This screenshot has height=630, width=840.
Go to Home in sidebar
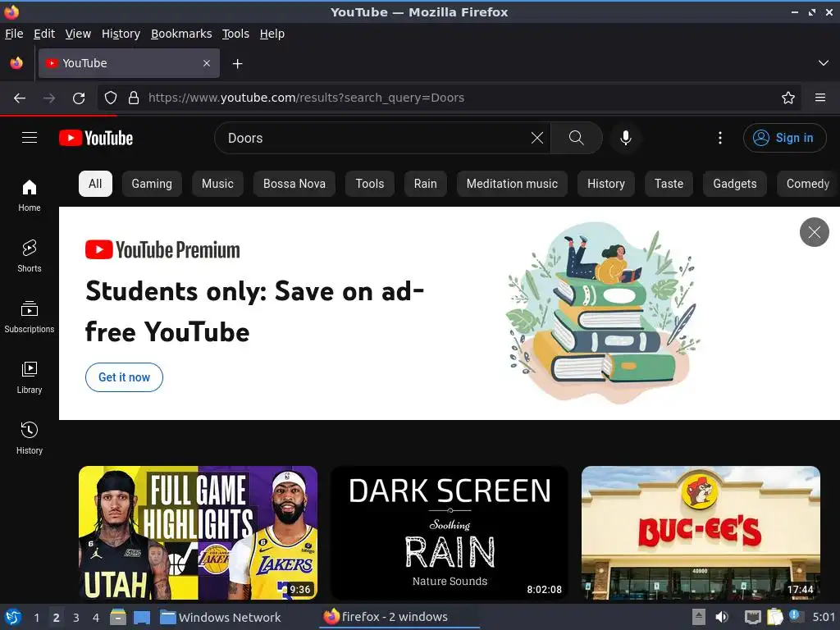pos(30,195)
